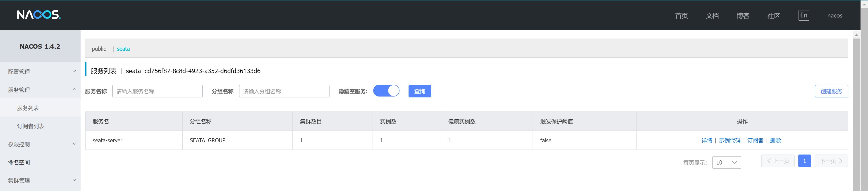
Task: Click the 分组名称 column header
Action: click(237, 121)
